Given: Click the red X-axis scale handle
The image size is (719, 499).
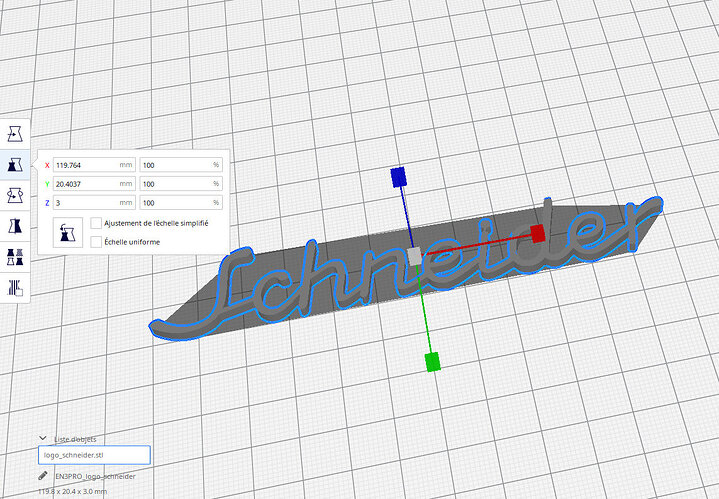Looking at the screenshot, I should (x=537, y=233).
